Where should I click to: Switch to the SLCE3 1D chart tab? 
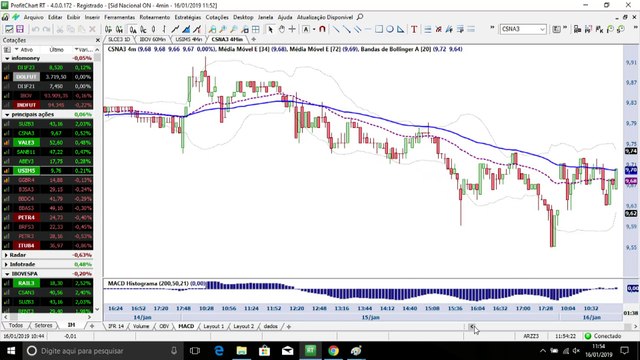point(119,39)
